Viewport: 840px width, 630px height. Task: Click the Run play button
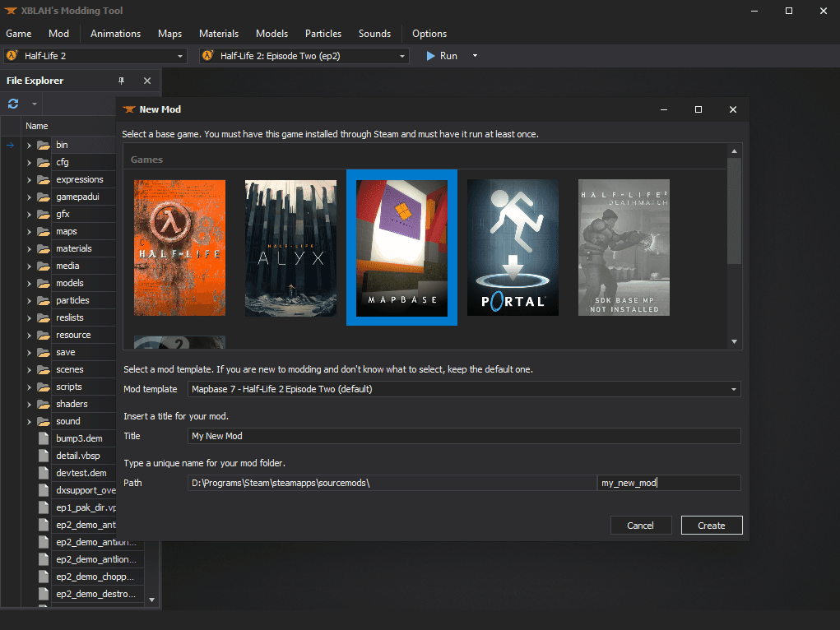coord(442,56)
